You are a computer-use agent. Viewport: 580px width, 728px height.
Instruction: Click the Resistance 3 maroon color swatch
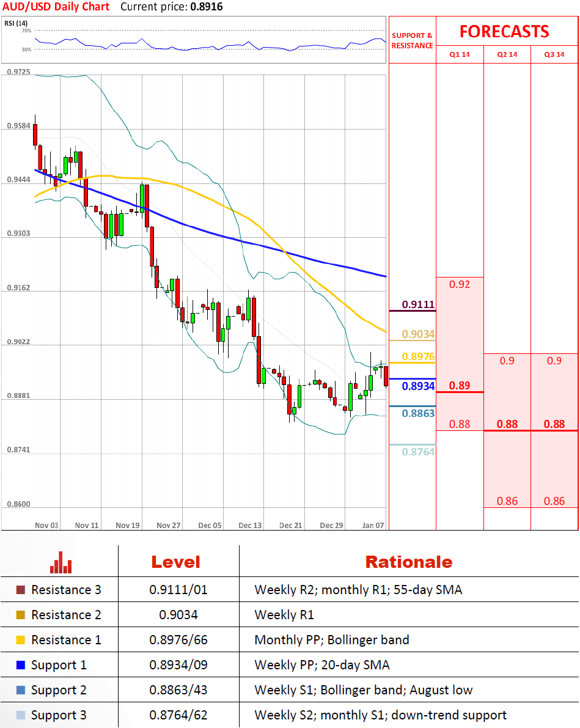click(x=20, y=590)
